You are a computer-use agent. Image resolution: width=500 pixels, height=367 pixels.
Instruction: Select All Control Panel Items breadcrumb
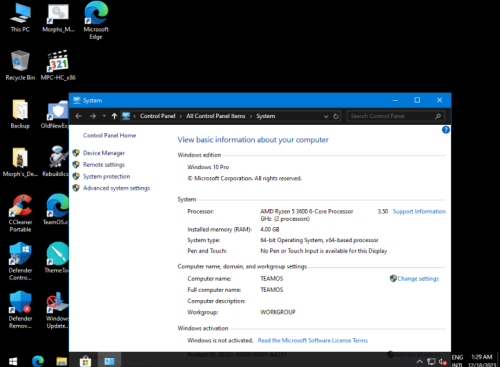coord(216,116)
